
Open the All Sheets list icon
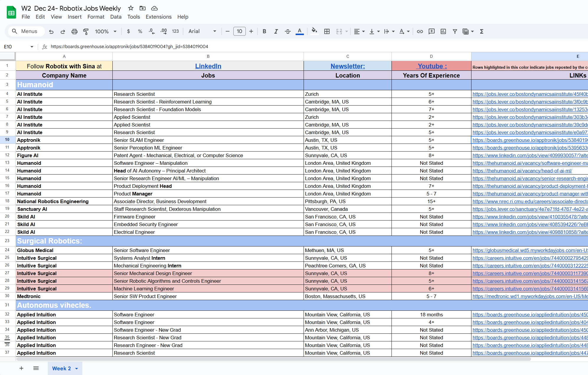[x=36, y=368]
